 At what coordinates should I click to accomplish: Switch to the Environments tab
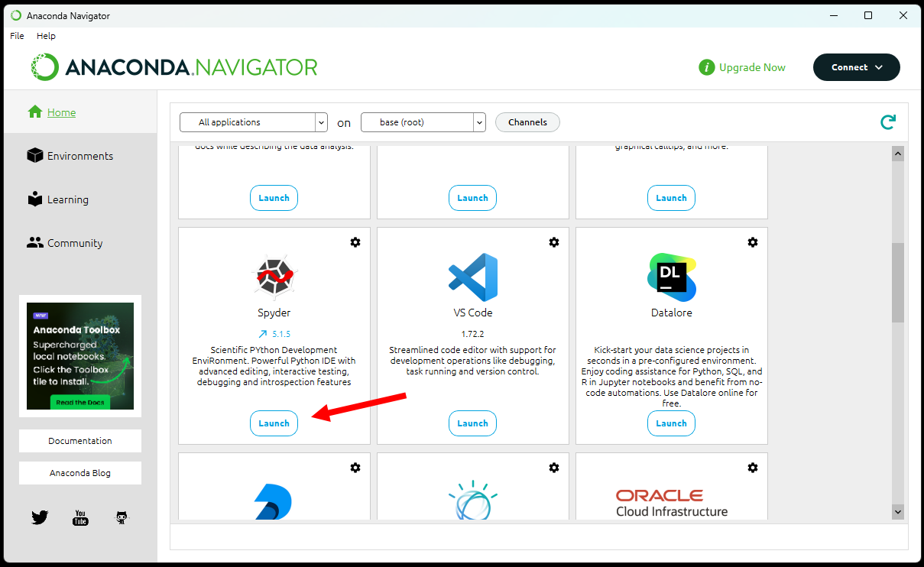79,156
